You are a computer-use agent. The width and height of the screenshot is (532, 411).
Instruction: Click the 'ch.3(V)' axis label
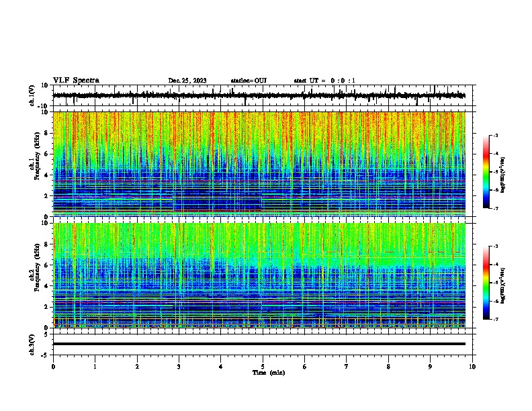pos(32,345)
